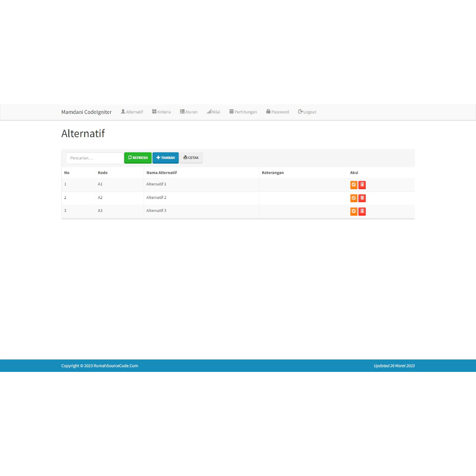Edit Alternatif 1 with orange icon
This screenshot has width=476, height=476.
coord(354,185)
